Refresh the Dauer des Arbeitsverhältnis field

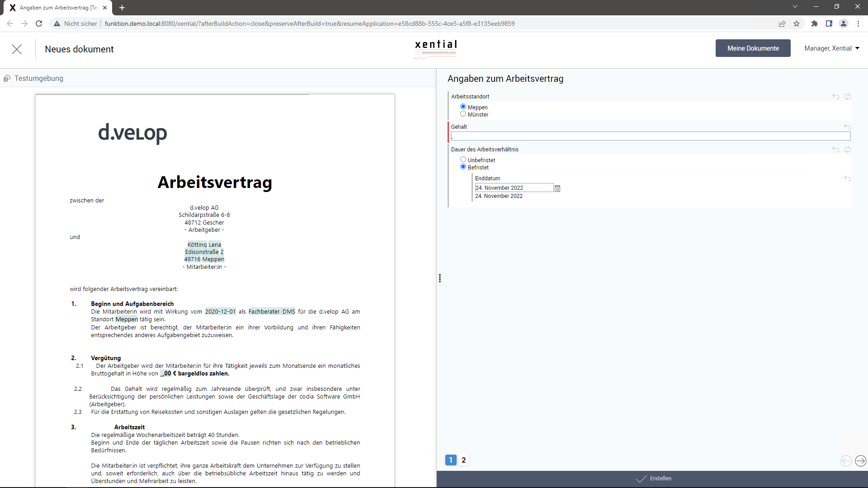pos(848,150)
